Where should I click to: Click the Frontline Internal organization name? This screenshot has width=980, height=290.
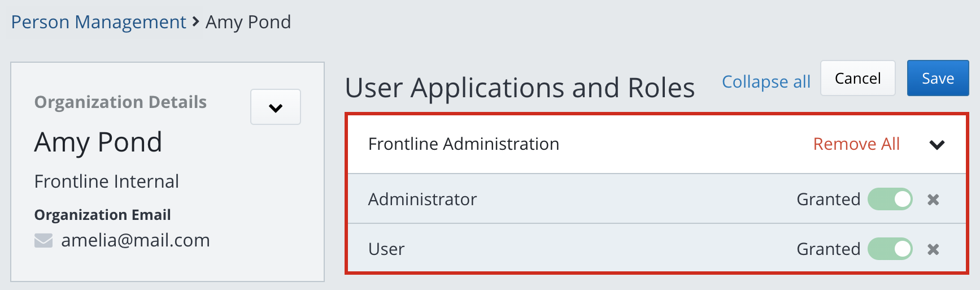(107, 181)
